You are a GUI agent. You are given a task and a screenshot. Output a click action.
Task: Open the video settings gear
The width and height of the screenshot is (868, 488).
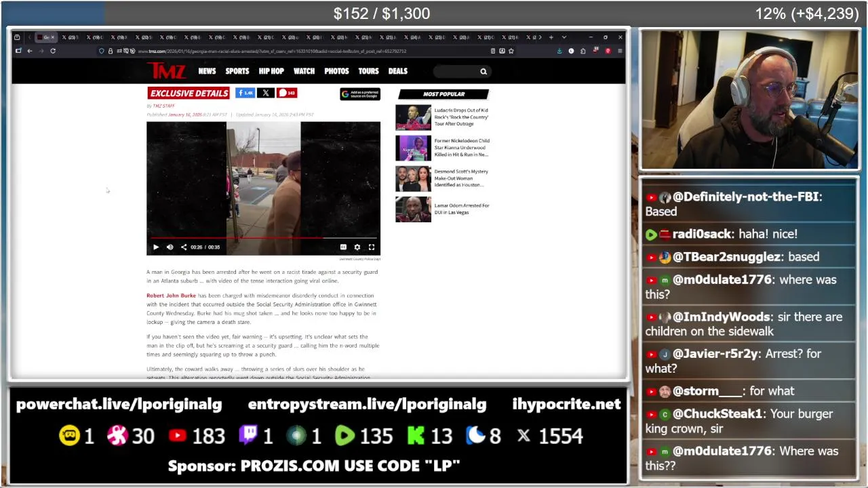pos(357,247)
